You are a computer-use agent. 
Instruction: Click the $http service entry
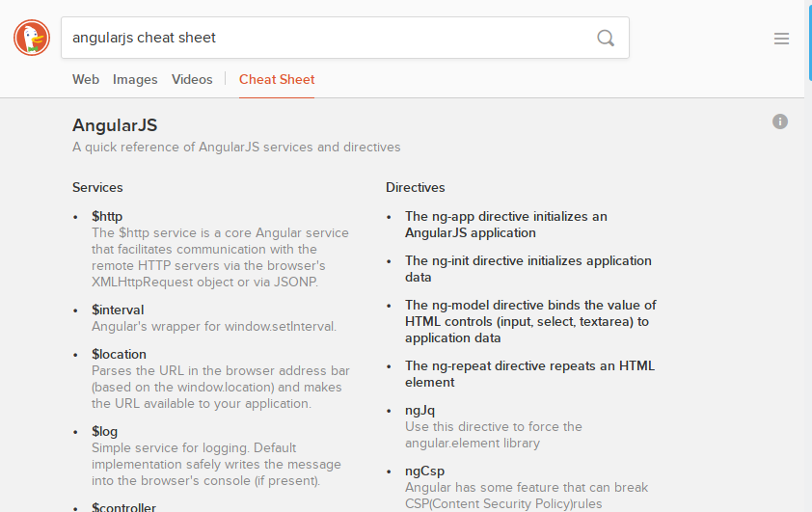coord(107,216)
